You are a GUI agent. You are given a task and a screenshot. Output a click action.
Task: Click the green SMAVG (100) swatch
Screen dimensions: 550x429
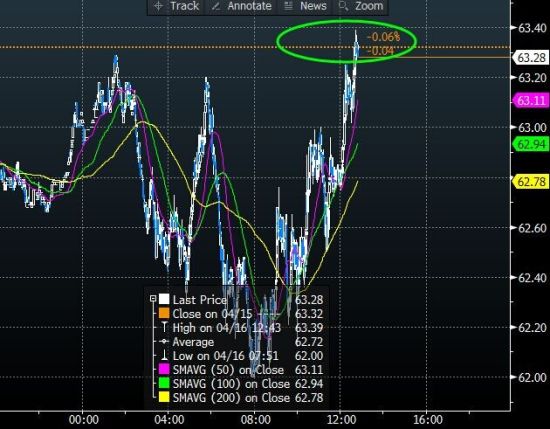pos(164,383)
